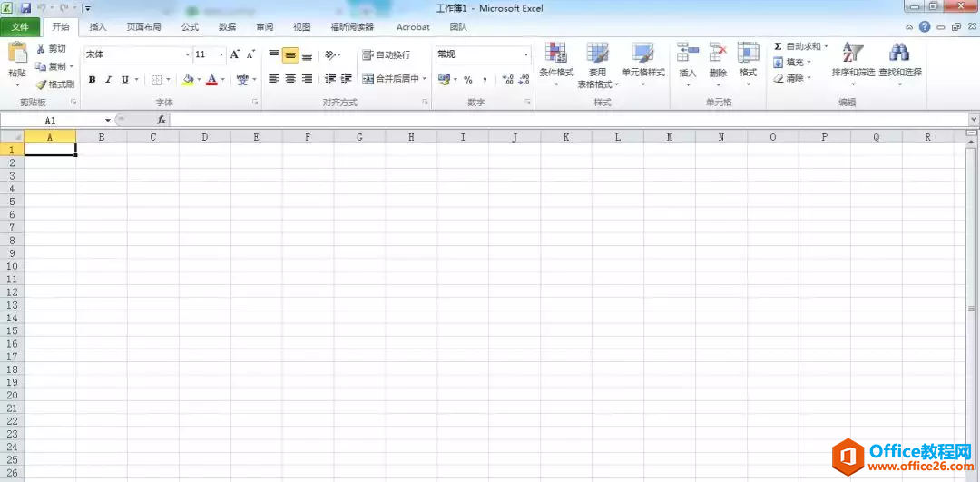Viewport: 980px width, 482px height.
Task: Open text orientation icon
Action: point(330,55)
